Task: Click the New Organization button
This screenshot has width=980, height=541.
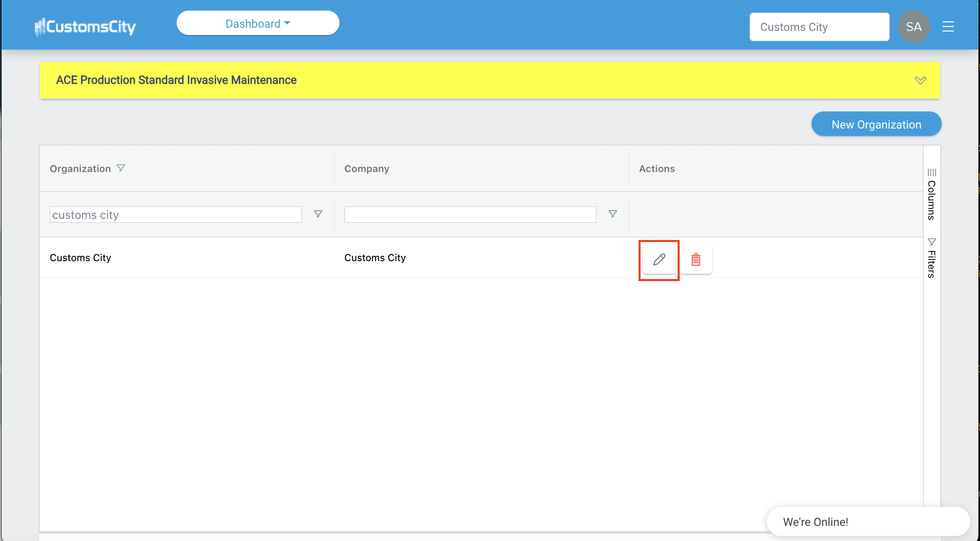Action: [876, 124]
